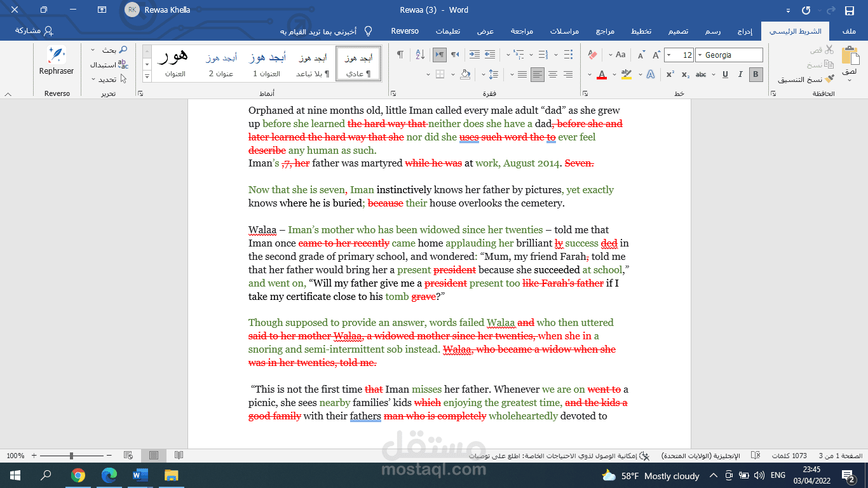Toggle subscript formatting

coord(685,74)
